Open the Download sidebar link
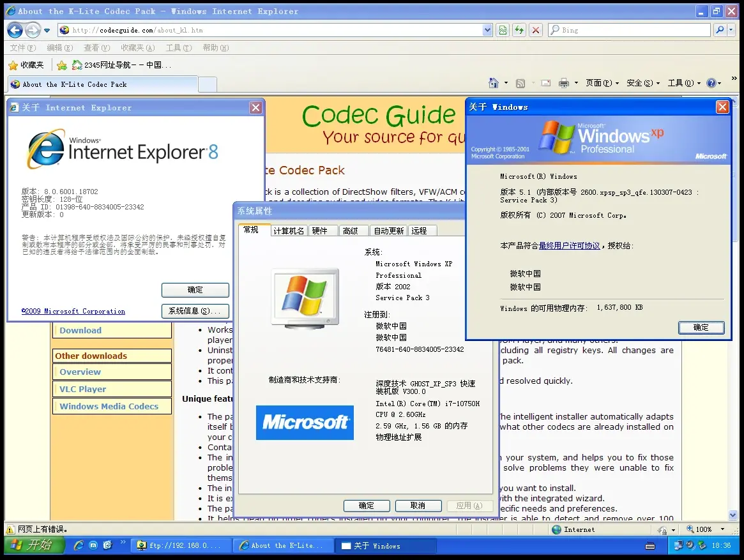The width and height of the screenshot is (744, 560). 80,330
